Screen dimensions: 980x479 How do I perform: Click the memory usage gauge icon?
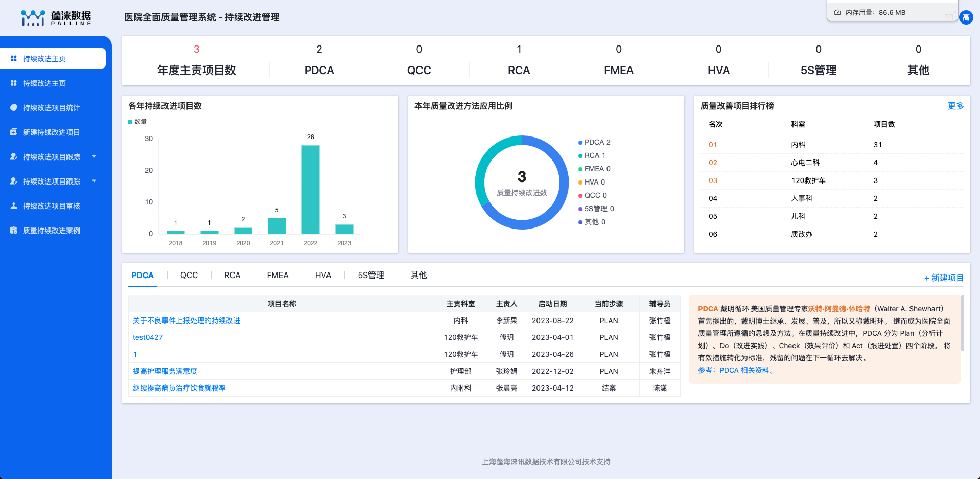[837, 12]
